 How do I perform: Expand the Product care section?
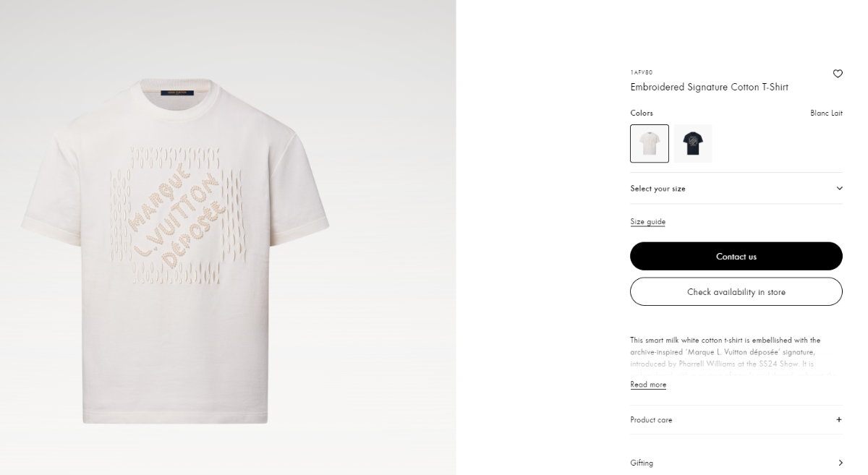click(651, 420)
